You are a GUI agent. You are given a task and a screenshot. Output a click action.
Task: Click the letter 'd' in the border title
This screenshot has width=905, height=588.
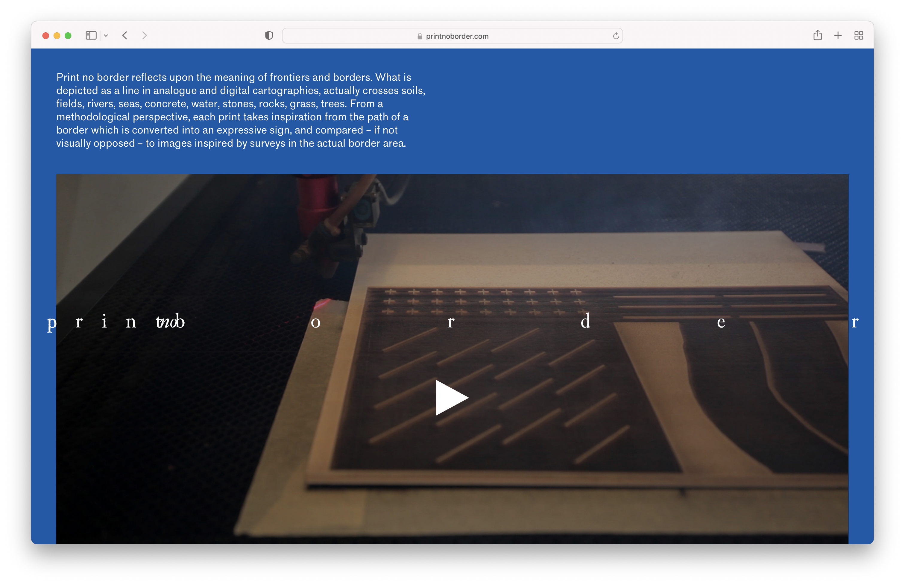tap(586, 321)
